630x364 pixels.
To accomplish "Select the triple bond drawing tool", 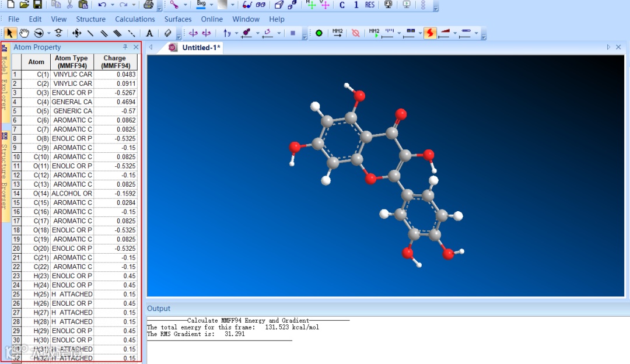I will (x=117, y=33).
